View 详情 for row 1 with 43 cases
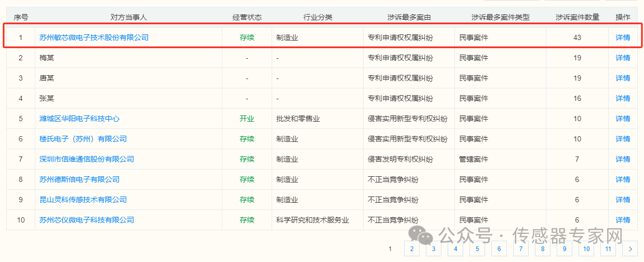 623,37
